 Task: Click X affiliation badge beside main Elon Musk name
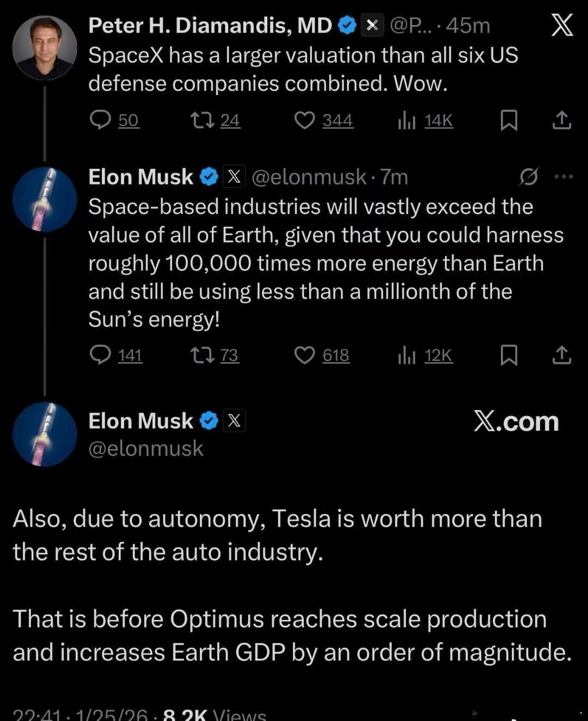(234, 420)
